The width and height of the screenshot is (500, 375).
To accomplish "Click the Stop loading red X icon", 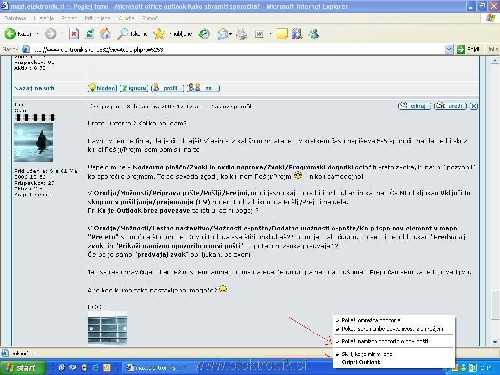I will click(74, 34).
